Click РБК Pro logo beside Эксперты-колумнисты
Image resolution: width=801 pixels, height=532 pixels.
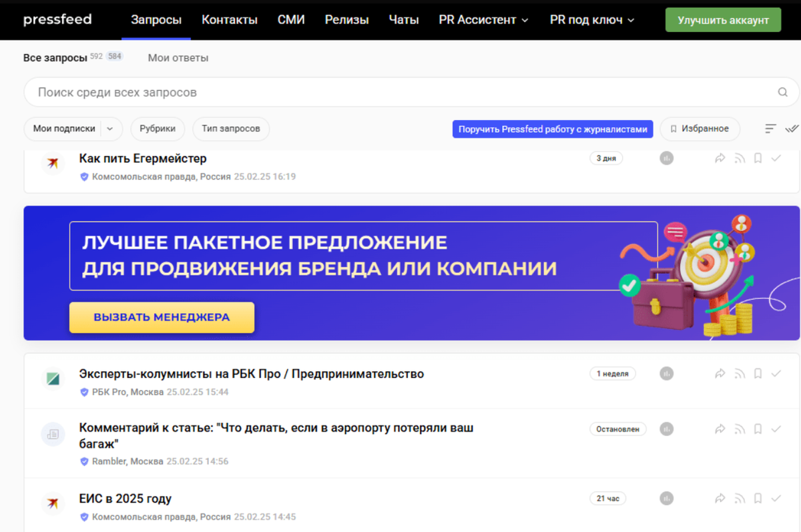[53, 379]
